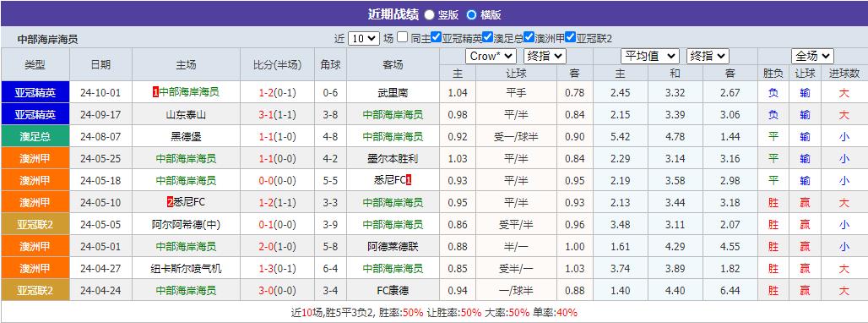This screenshot has width=868, height=323.
Task: Uncheck the 亚冠联2 filter checkbox
Action: (x=571, y=38)
